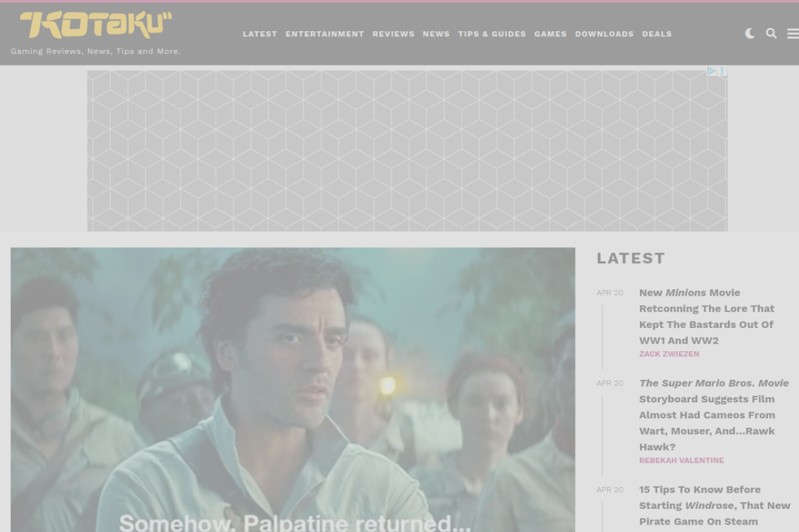This screenshot has height=532, width=799.
Task: Open the 15 Tips Windrose article
Action: coord(715,505)
